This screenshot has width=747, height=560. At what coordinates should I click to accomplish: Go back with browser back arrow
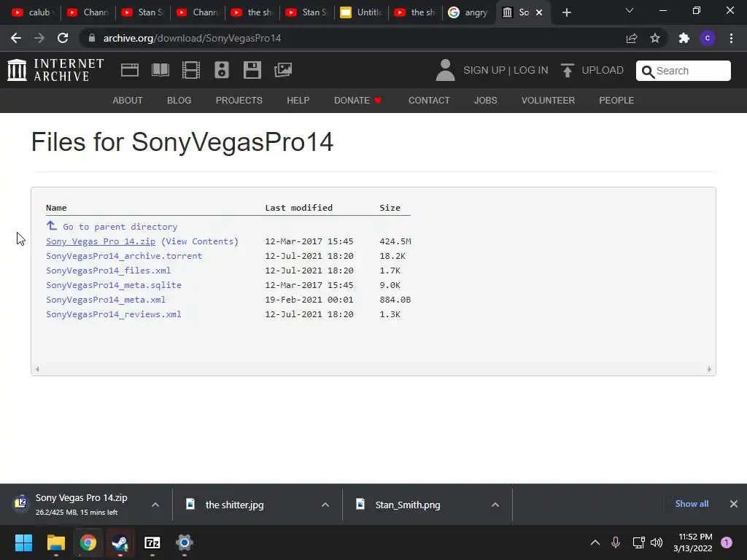point(16,38)
